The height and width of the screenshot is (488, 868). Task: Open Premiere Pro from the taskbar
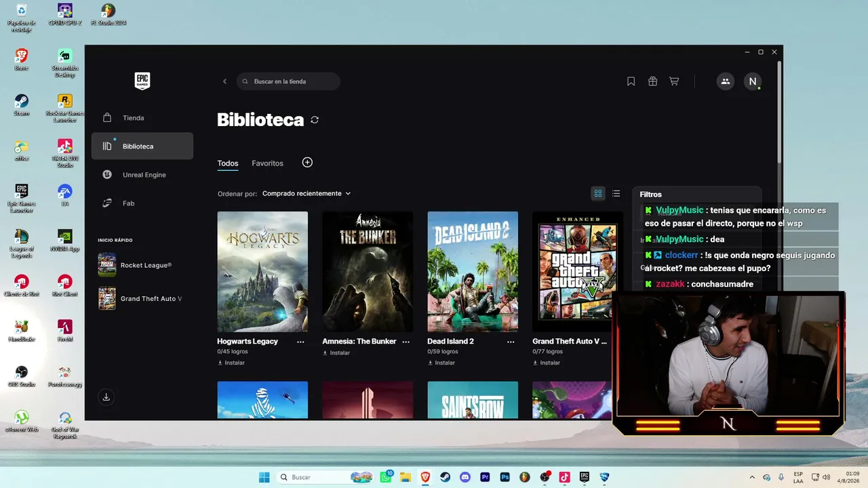485,477
